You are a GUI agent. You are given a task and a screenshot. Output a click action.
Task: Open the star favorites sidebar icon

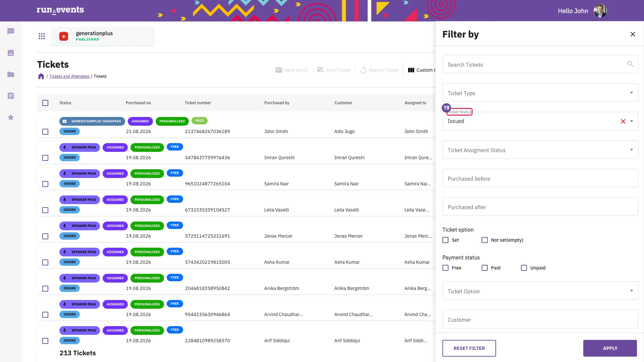[11, 117]
